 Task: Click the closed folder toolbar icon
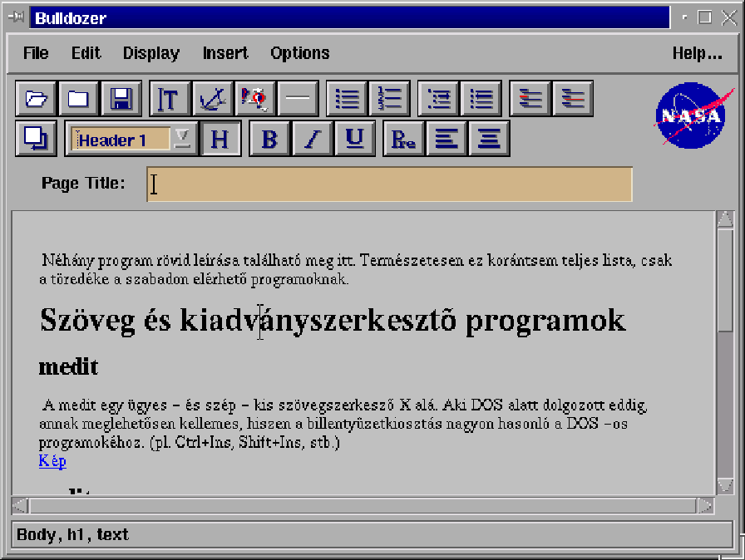78,99
